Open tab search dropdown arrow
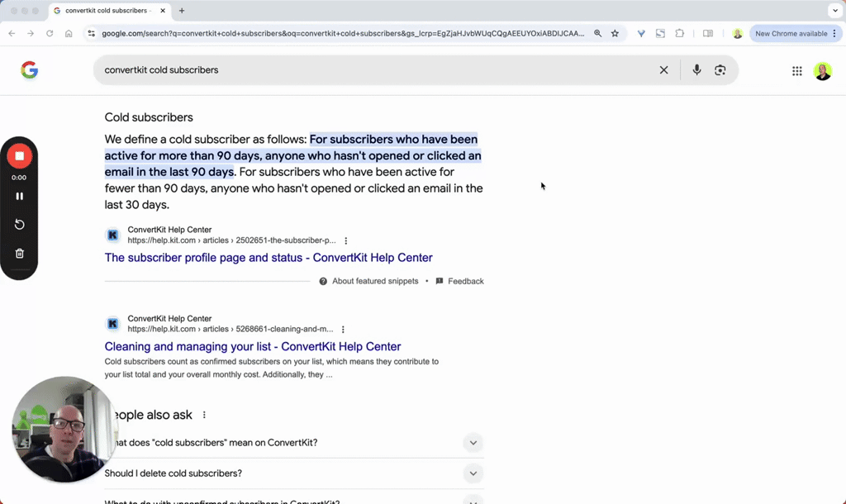 835,10
